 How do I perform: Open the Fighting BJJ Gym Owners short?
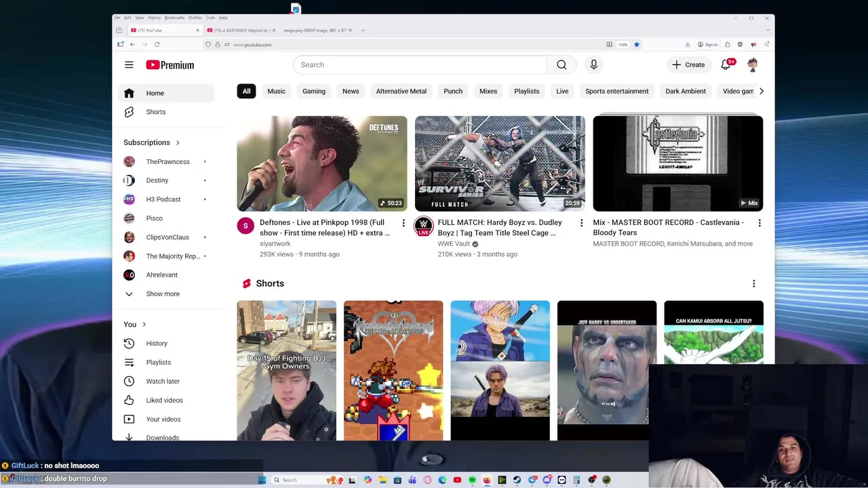pyautogui.click(x=286, y=370)
